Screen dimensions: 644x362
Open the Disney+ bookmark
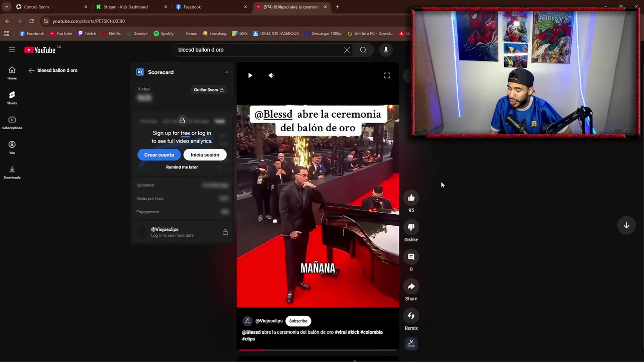(137, 34)
